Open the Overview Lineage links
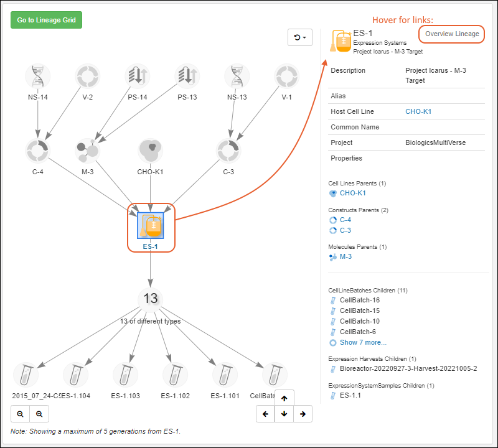This screenshot has width=498, height=448. tap(452, 34)
